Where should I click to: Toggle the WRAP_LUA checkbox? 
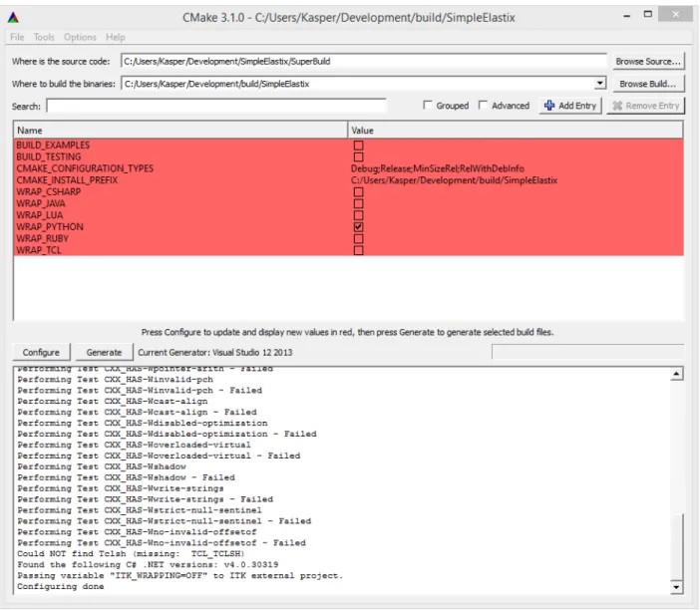(359, 215)
